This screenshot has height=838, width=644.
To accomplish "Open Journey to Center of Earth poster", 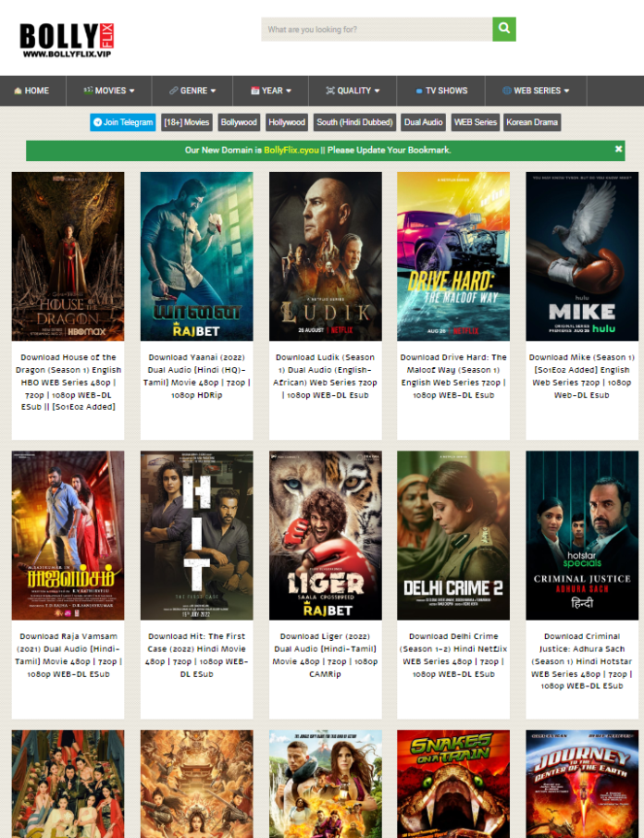I will (582, 784).
